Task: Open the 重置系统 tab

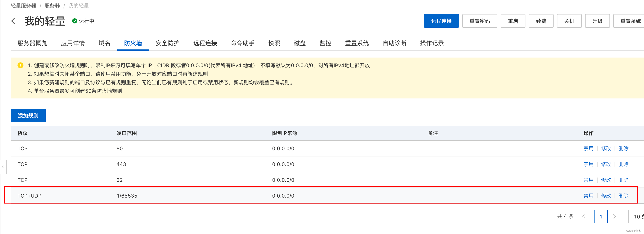Action: pyautogui.click(x=357, y=43)
